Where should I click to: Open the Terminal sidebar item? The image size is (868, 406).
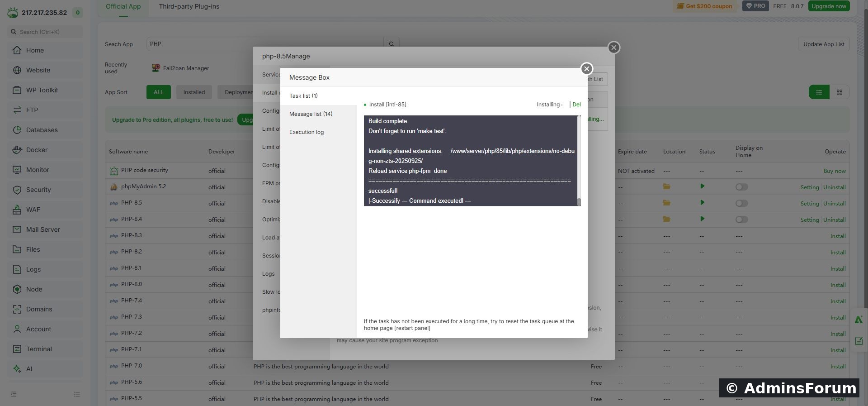(x=45, y=349)
